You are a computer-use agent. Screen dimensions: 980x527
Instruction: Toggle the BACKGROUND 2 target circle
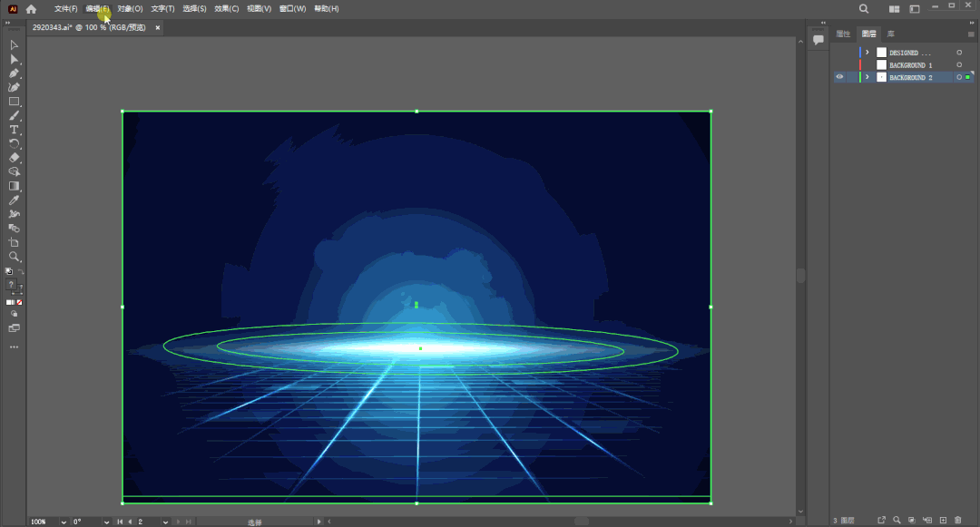coord(959,77)
